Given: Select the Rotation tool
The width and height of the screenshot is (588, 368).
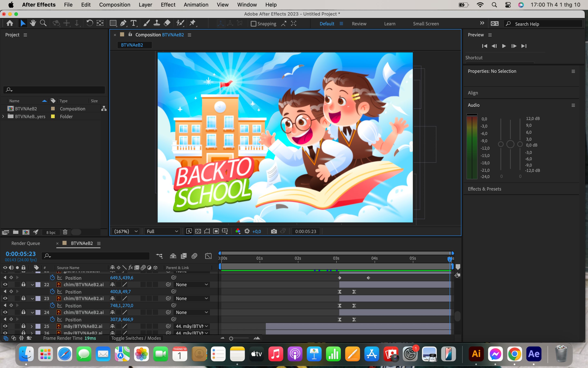Looking at the screenshot, I should point(90,23).
